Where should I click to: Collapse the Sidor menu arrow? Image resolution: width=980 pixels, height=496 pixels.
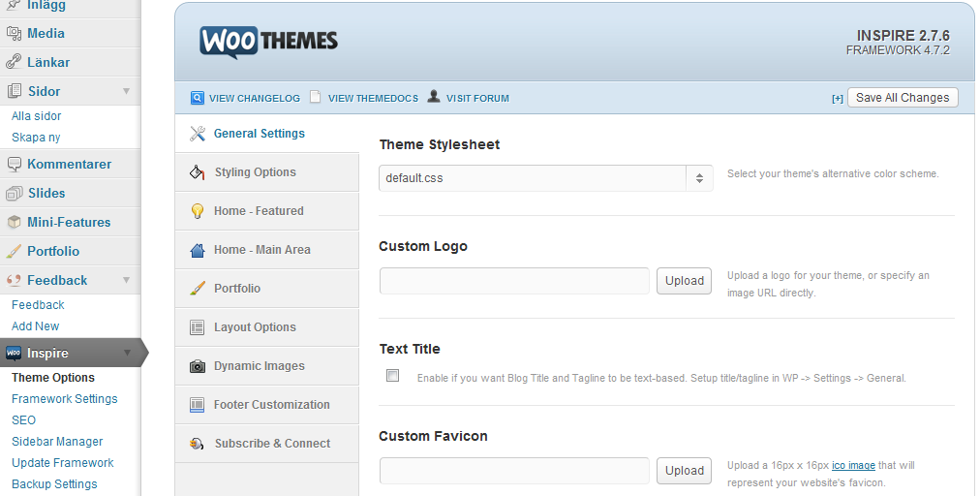(126, 91)
